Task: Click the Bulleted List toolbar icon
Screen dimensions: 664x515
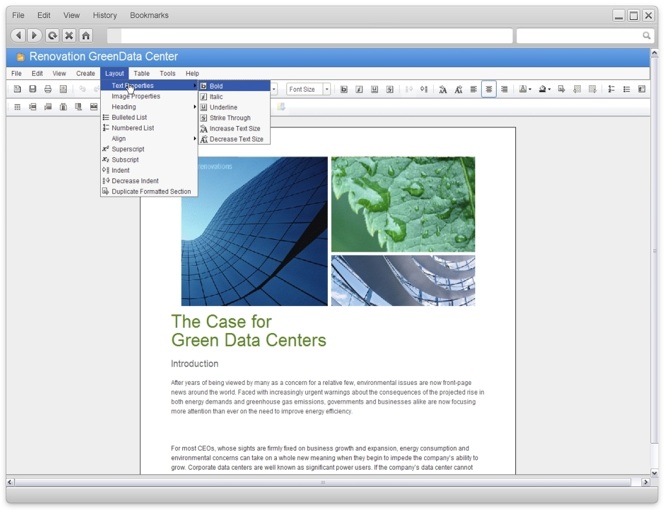Action: pos(626,89)
